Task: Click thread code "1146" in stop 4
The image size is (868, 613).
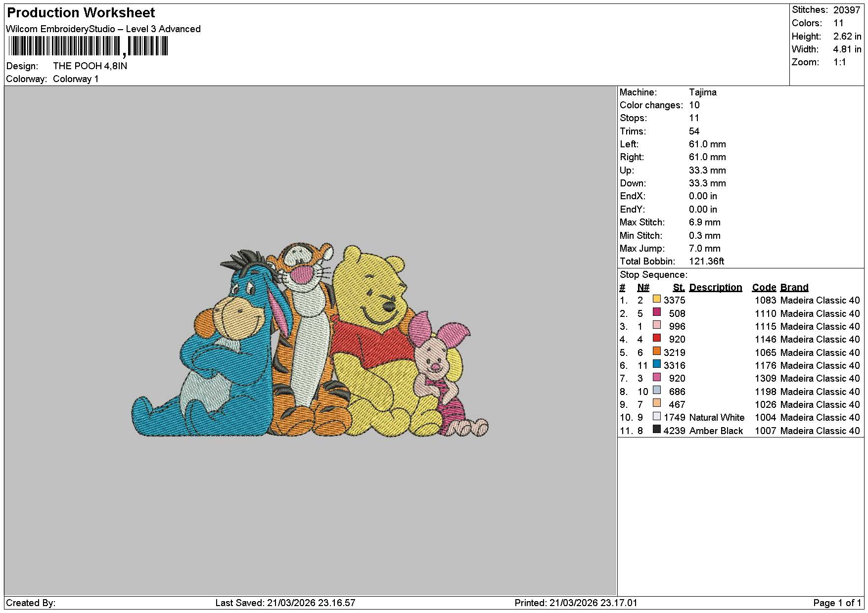Action: point(766,340)
